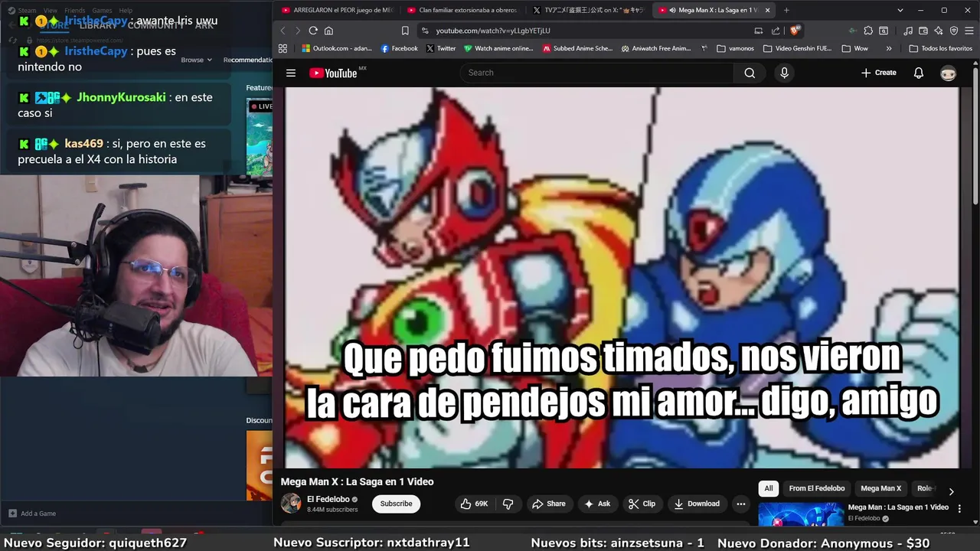Switch to the TVアニメ X tab

[588, 10]
